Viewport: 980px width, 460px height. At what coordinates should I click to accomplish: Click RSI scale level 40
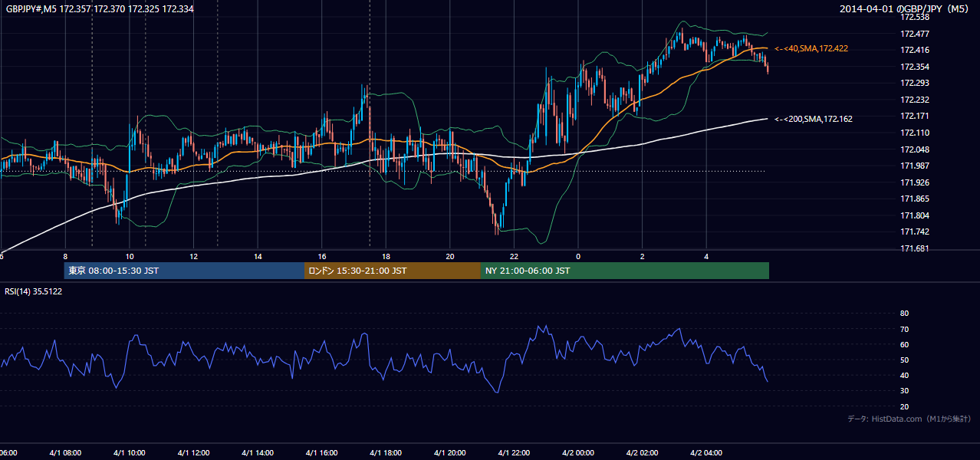click(904, 375)
